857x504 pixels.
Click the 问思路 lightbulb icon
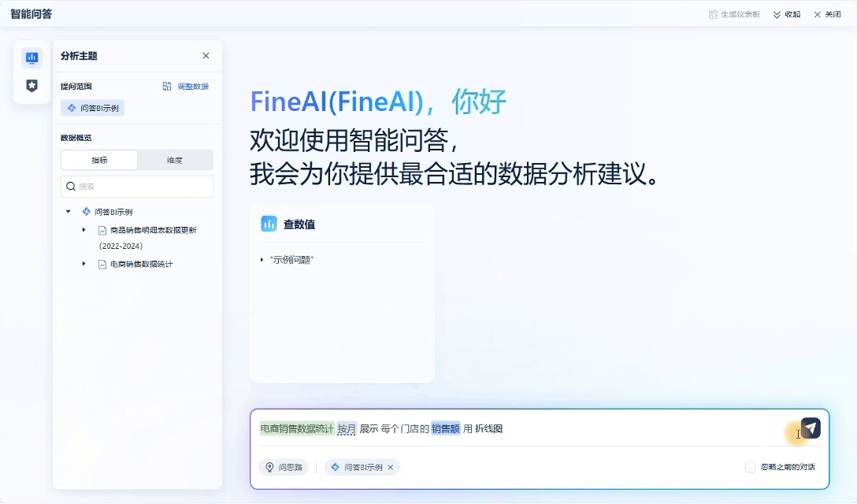[269, 467]
